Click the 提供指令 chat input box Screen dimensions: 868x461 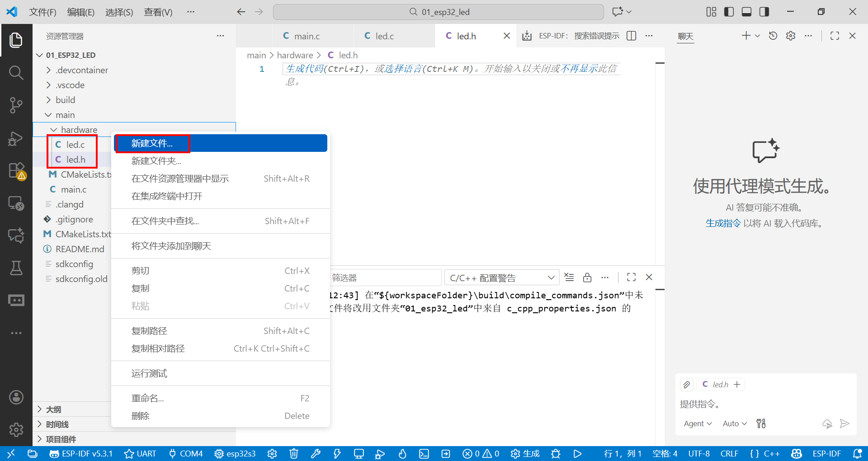pyautogui.click(x=766, y=404)
